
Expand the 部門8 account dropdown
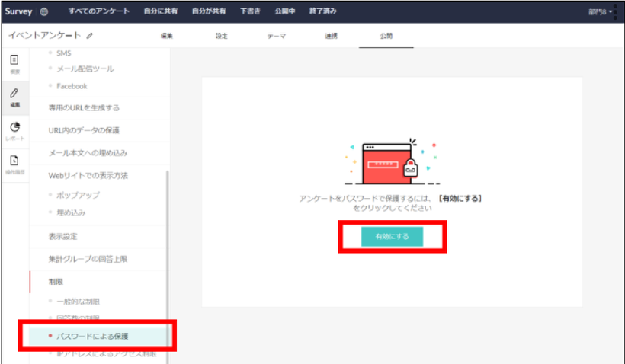600,11
